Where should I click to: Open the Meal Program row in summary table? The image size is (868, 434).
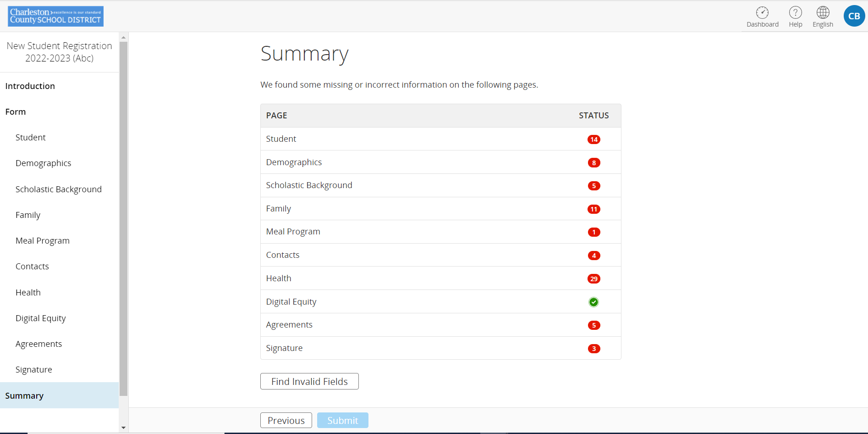tap(293, 232)
